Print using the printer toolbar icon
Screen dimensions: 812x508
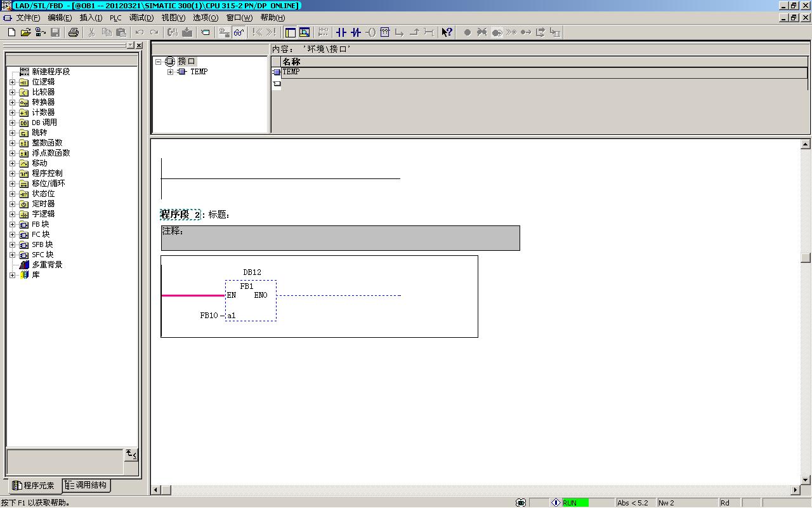pos(74,32)
